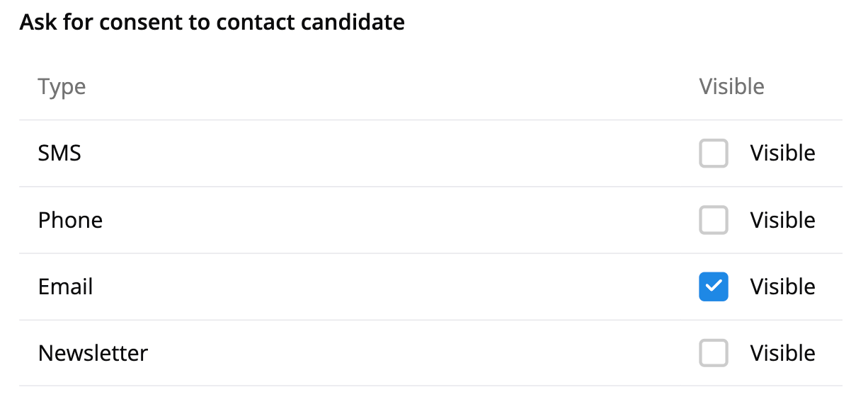This screenshot has height=399, width=868.
Task: Uncheck the Email Visible checkbox
Action: (x=713, y=287)
